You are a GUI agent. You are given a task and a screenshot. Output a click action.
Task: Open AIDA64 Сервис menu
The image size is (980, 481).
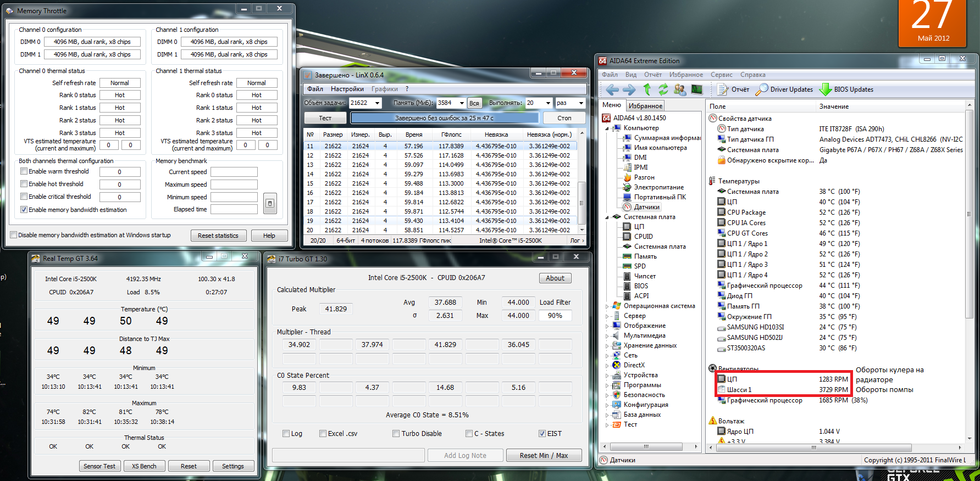(x=721, y=75)
